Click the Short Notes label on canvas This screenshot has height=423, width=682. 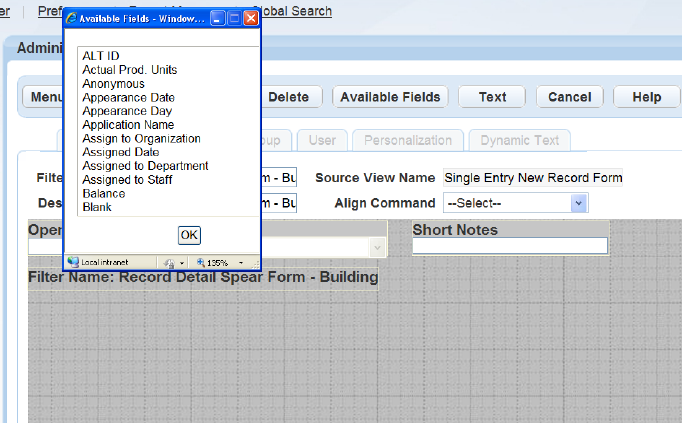click(x=455, y=230)
